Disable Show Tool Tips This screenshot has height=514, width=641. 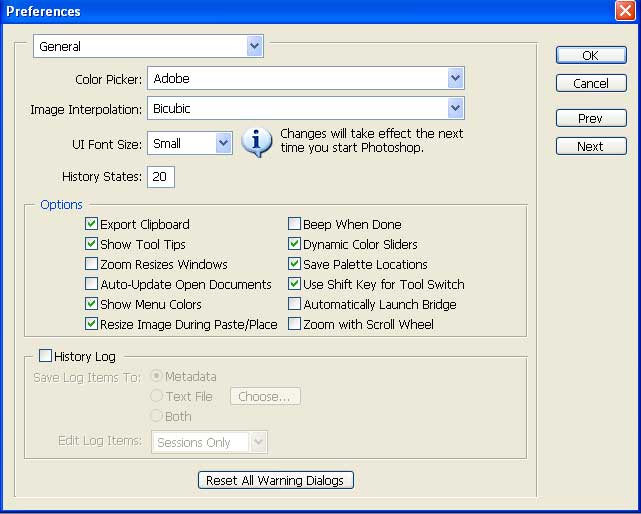[91, 244]
